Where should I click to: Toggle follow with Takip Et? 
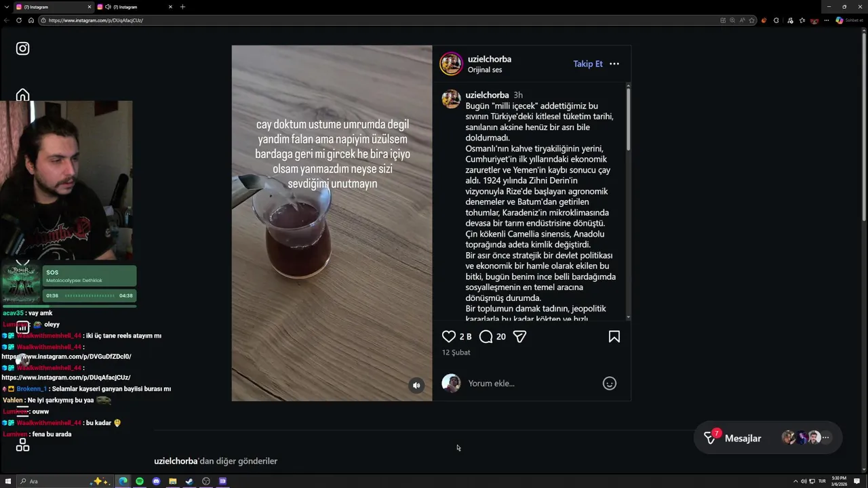point(588,64)
